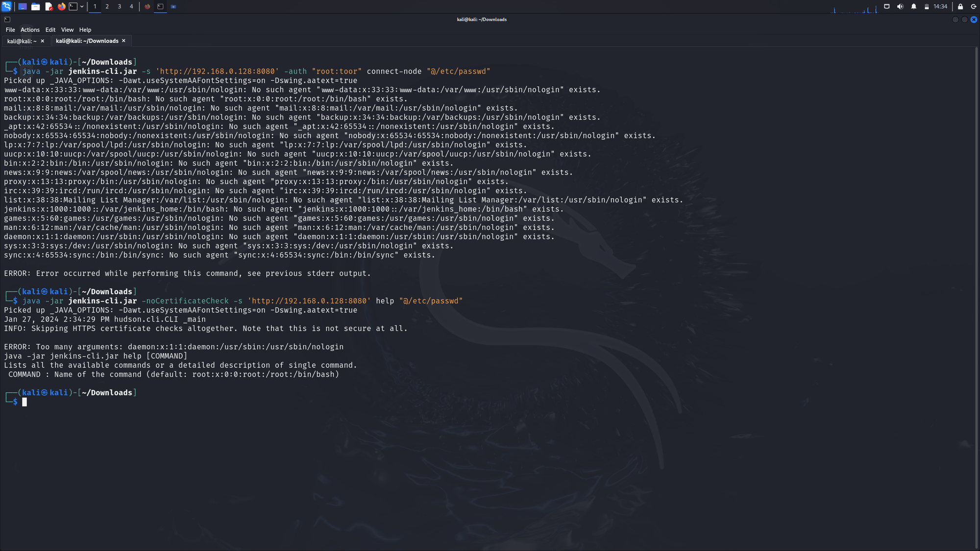This screenshot has width=980, height=551.
Task: Click the battery power indicator
Action: [927, 6]
